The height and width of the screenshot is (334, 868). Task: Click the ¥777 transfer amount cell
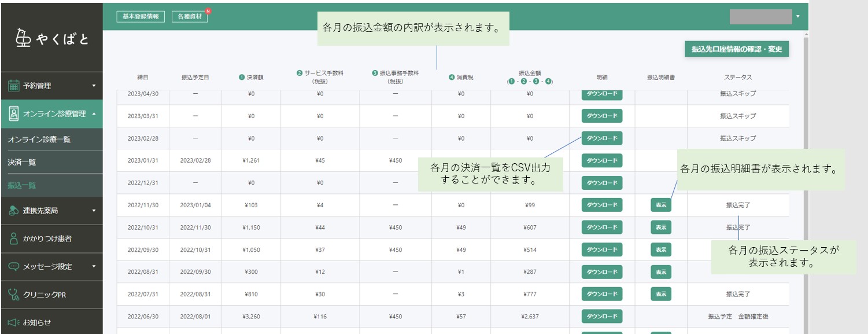tap(530, 295)
